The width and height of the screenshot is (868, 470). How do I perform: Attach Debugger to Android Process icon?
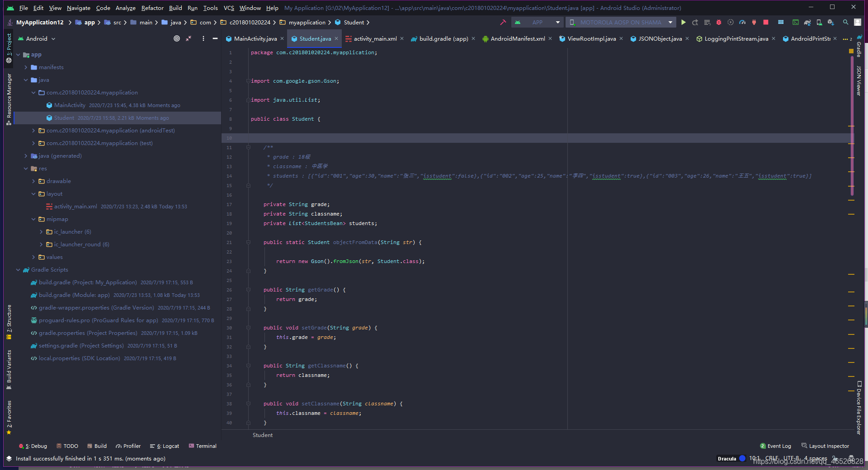[754, 22]
